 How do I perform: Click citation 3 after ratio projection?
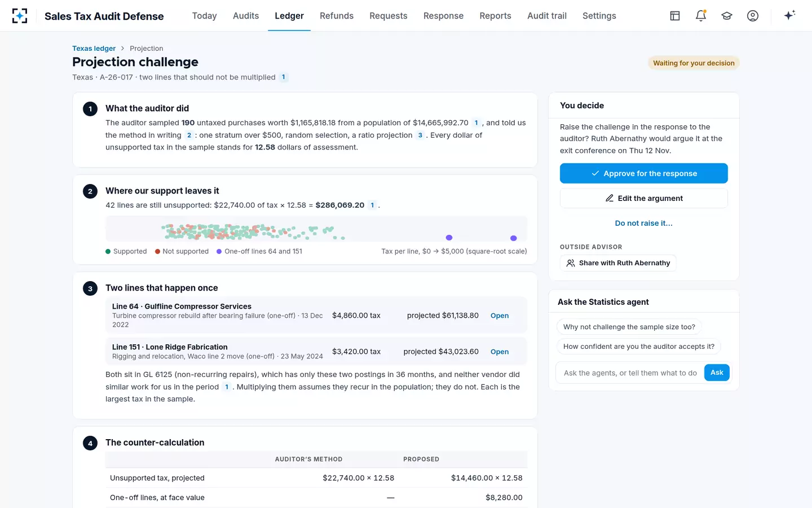pyautogui.click(x=420, y=135)
